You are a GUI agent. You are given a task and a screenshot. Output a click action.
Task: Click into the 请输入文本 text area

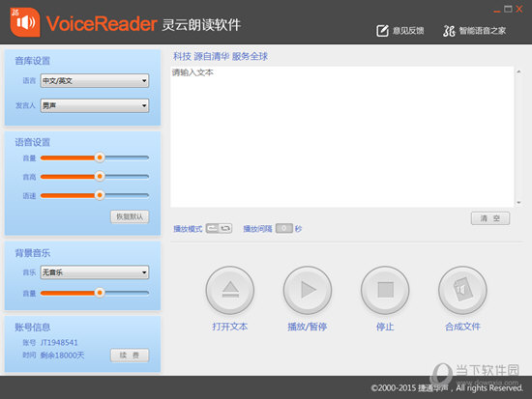coord(342,136)
